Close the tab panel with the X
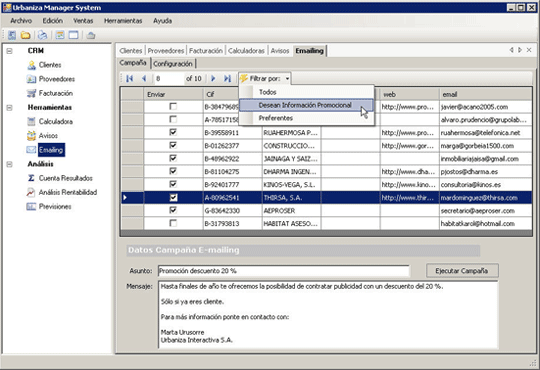 pyautogui.click(x=529, y=50)
